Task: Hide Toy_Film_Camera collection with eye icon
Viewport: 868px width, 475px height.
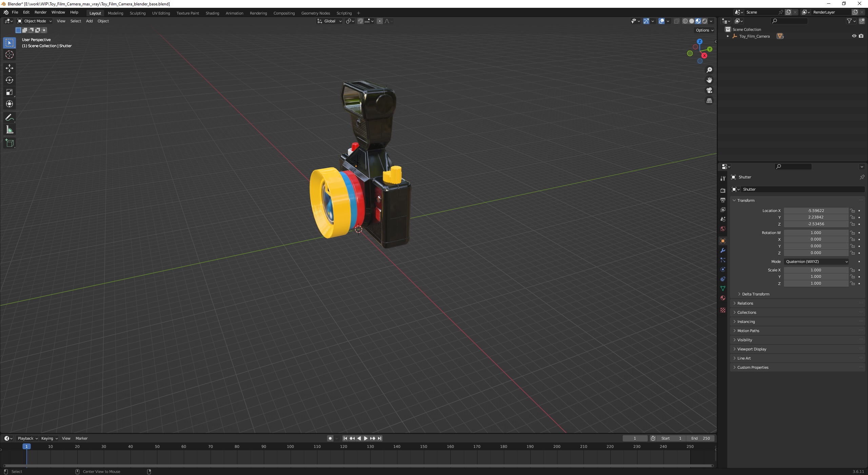Action: click(854, 36)
